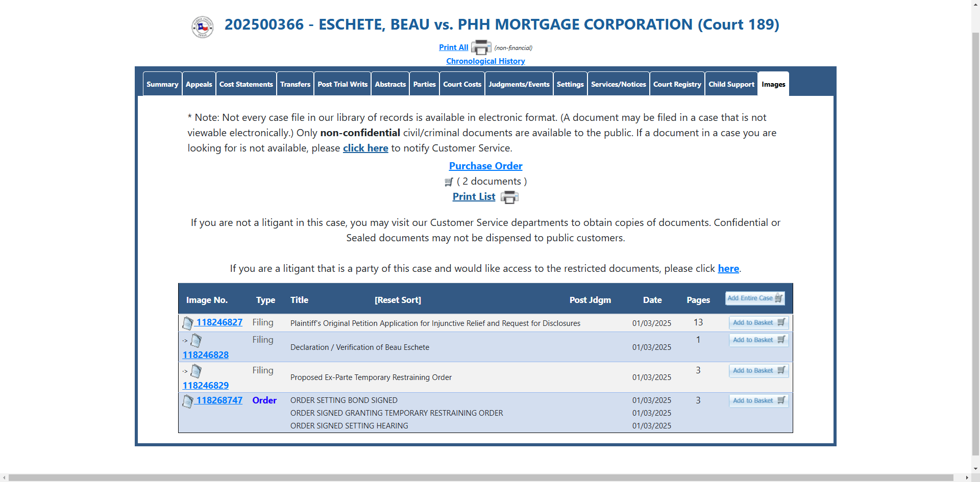Image resolution: width=980 pixels, height=482 pixels.
Task: Sort by the Pages column header
Action: click(698, 300)
